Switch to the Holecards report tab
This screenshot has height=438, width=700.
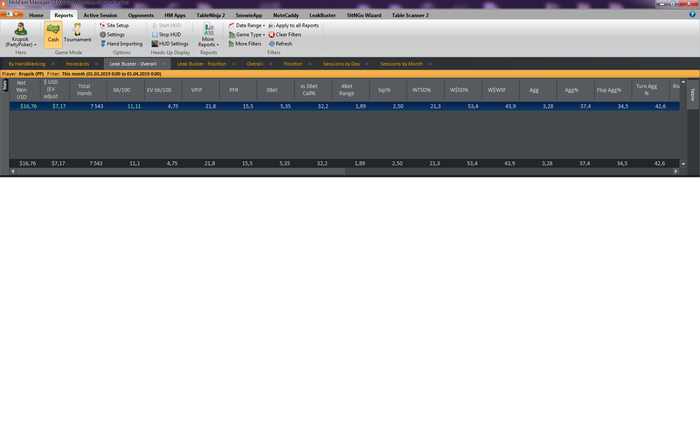[x=77, y=64]
